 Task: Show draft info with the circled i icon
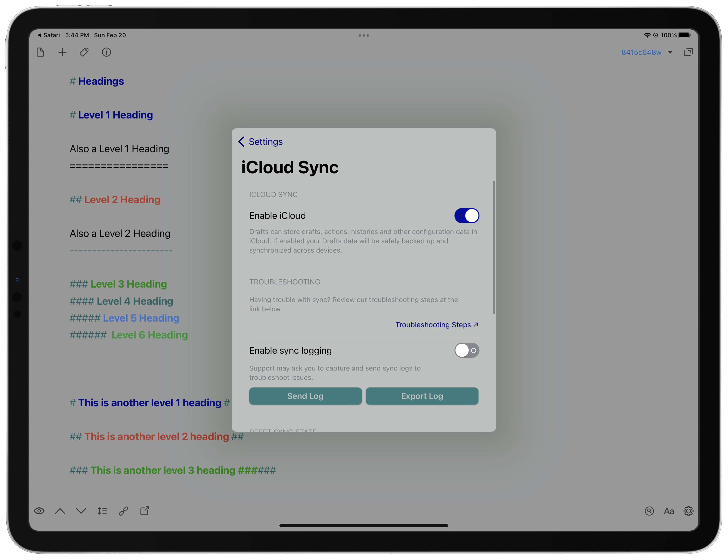coord(106,52)
